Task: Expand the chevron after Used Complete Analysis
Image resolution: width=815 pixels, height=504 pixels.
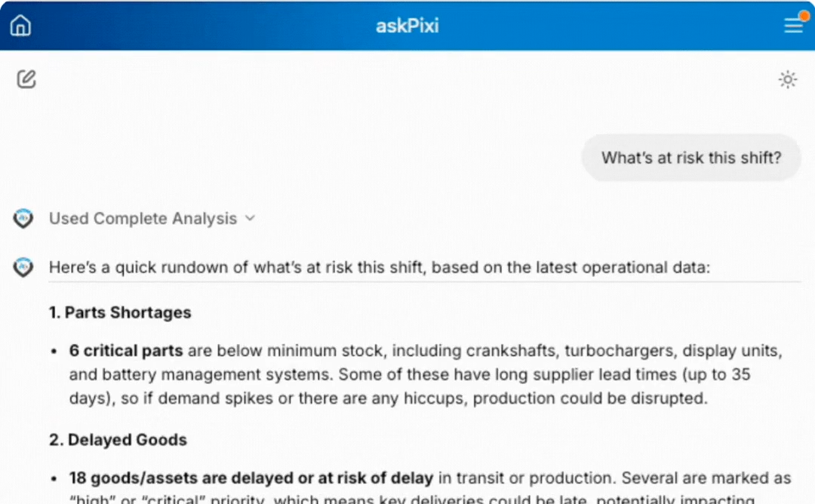Action: (251, 219)
